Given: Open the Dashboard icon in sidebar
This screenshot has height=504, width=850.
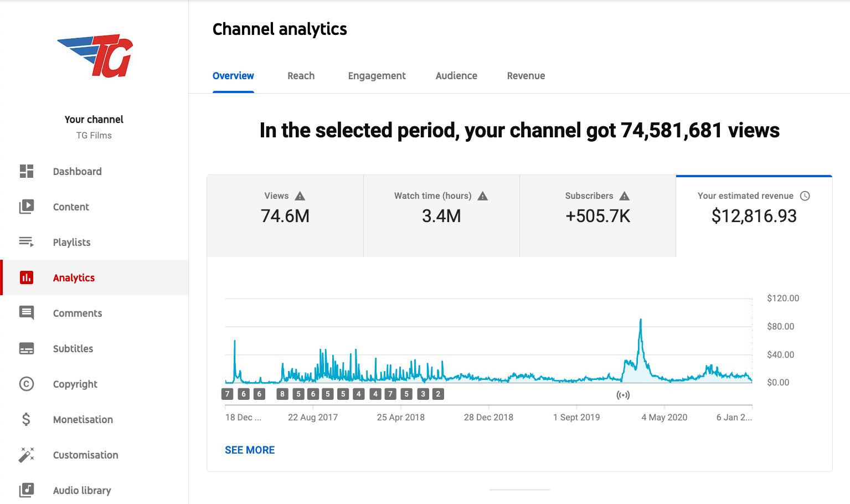Looking at the screenshot, I should pyautogui.click(x=27, y=171).
